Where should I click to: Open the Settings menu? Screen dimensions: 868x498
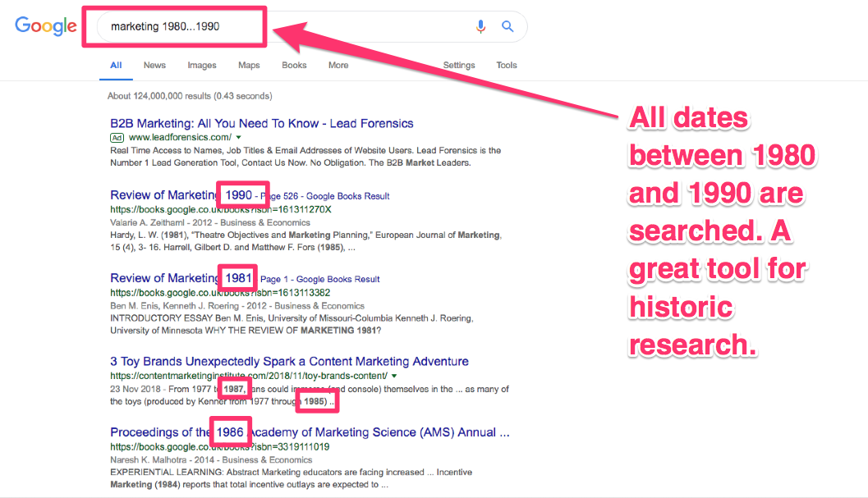[x=459, y=66]
